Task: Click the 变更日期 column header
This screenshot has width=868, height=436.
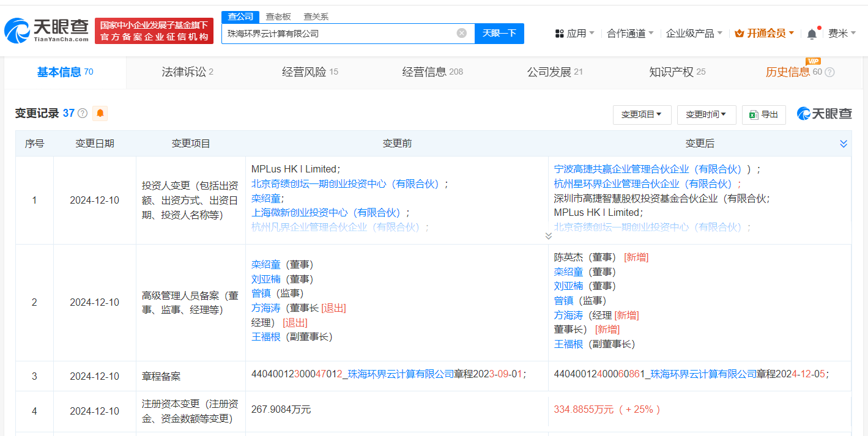Action: click(x=95, y=144)
